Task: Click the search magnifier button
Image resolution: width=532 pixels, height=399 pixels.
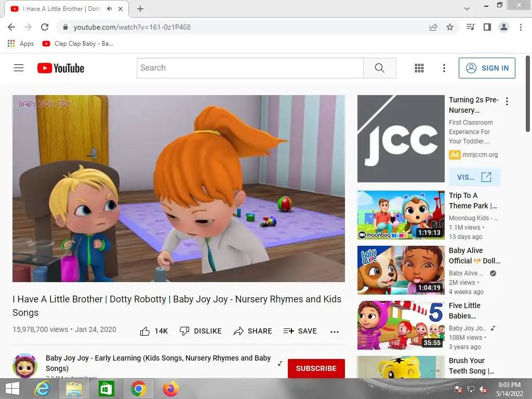Action: click(x=380, y=68)
